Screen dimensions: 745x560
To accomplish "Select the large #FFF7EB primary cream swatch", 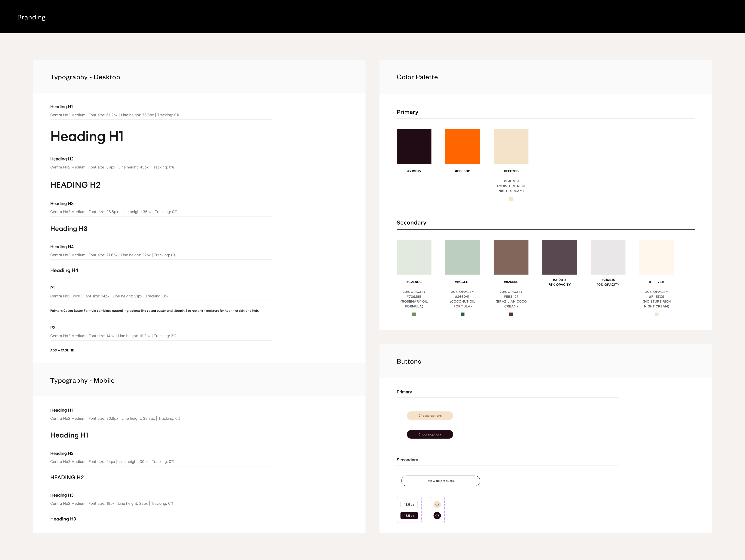I will pyautogui.click(x=511, y=146).
